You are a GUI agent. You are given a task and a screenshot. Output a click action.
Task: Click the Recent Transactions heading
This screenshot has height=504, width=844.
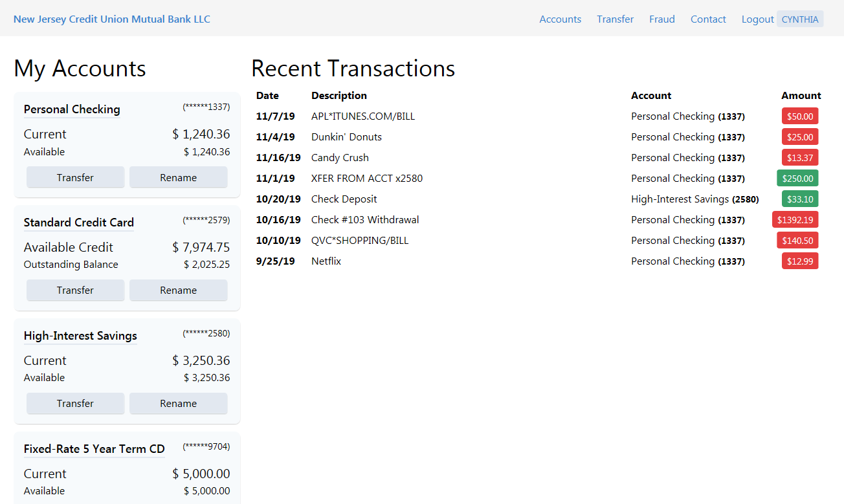pyautogui.click(x=353, y=69)
